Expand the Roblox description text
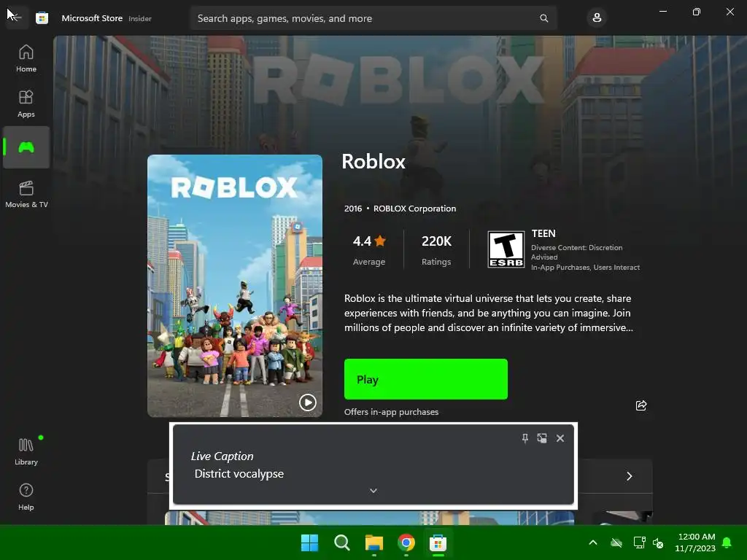 click(x=488, y=313)
